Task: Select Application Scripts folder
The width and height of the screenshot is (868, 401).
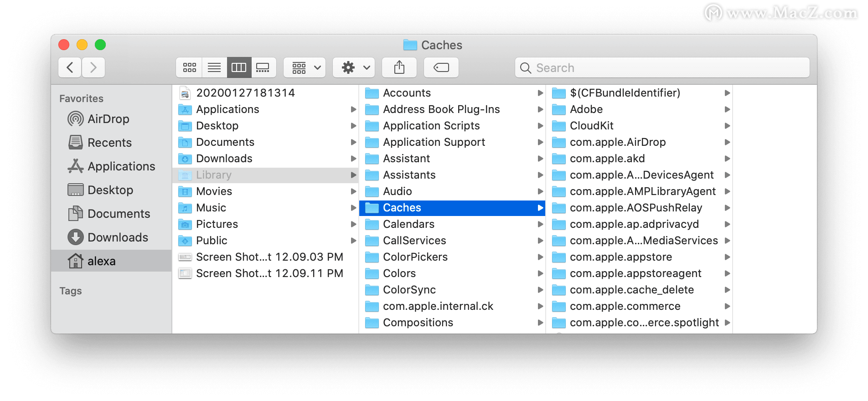Action: point(452,126)
